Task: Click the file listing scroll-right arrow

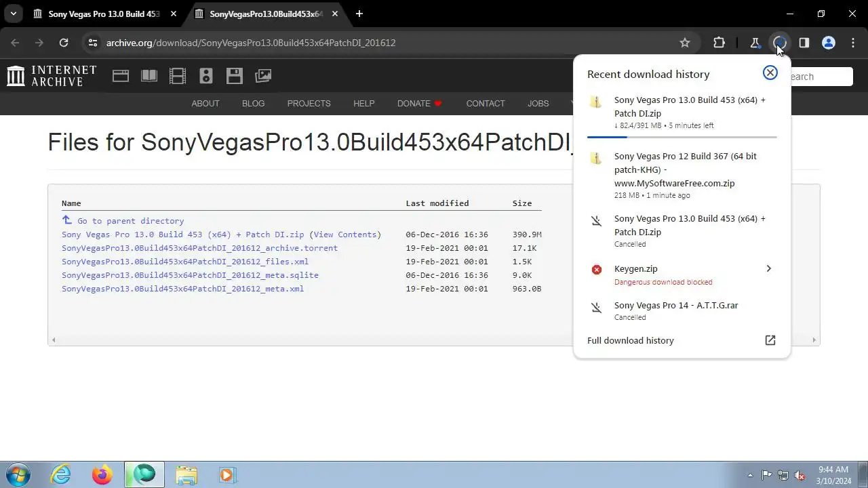Action: 814,340
